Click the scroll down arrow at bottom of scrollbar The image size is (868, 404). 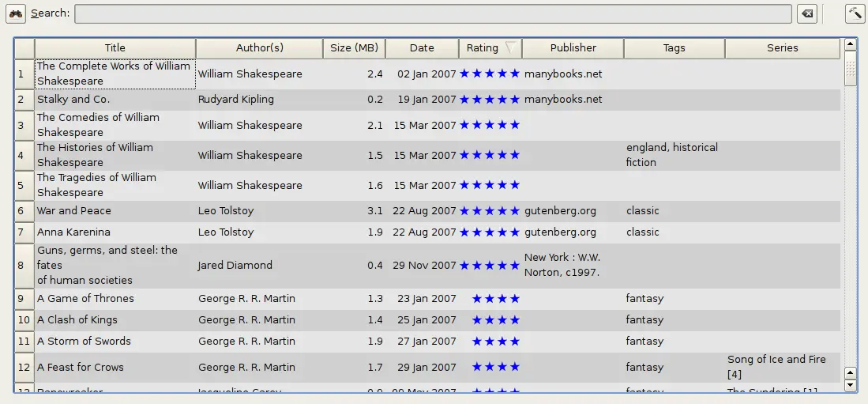[851, 384]
